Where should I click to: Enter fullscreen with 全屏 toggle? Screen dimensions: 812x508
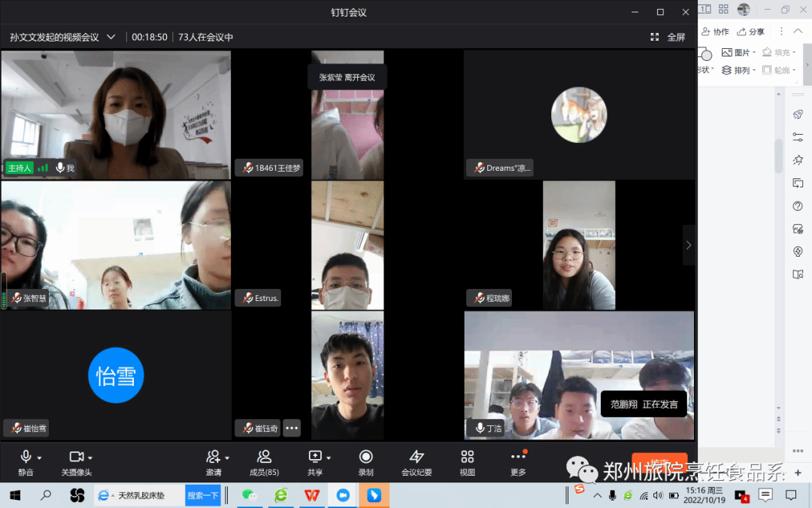click(668, 37)
